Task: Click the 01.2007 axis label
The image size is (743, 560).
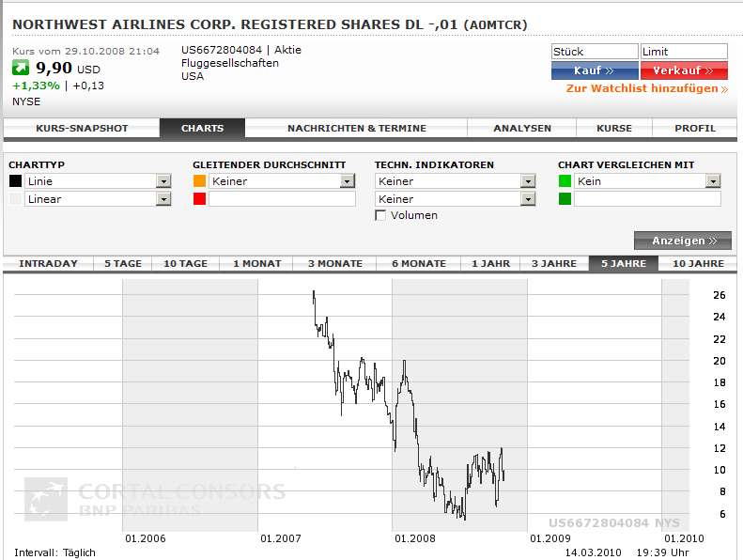Action: pyautogui.click(x=281, y=538)
